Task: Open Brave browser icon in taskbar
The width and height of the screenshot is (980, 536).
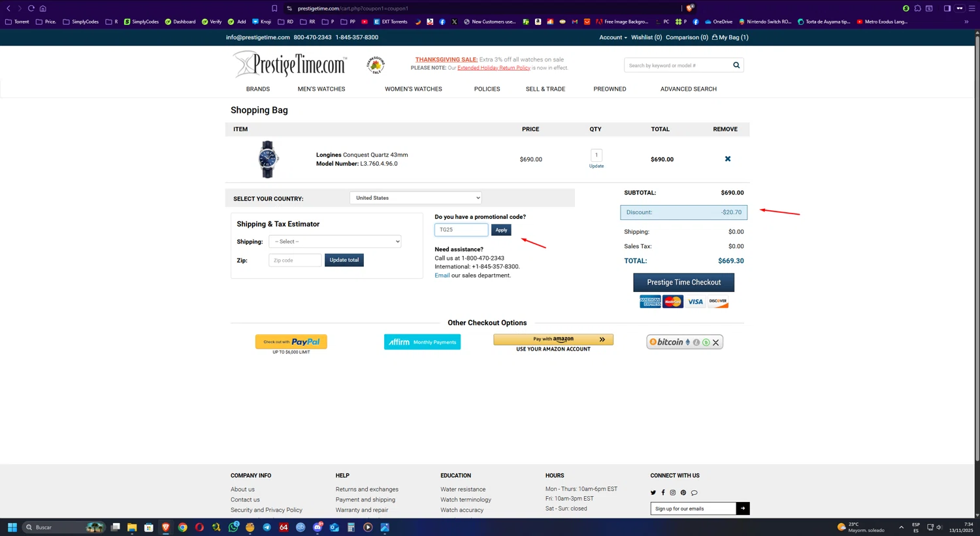Action: [x=166, y=528]
